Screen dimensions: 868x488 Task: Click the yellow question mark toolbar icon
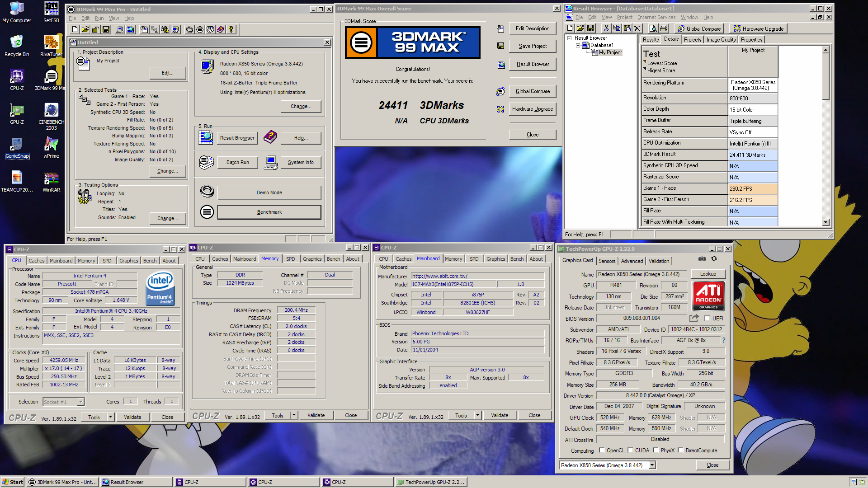click(x=231, y=29)
